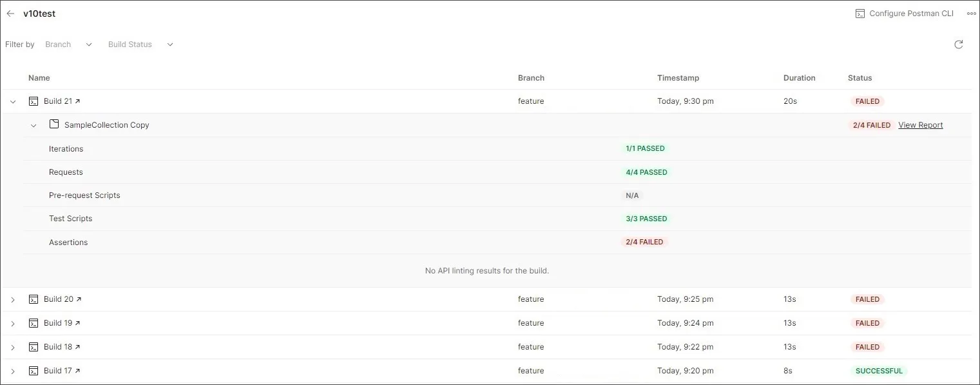The width and height of the screenshot is (980, 385).
Task: Expand the Build 20 row
Action: pyautogui.click(x=13, y=300)
